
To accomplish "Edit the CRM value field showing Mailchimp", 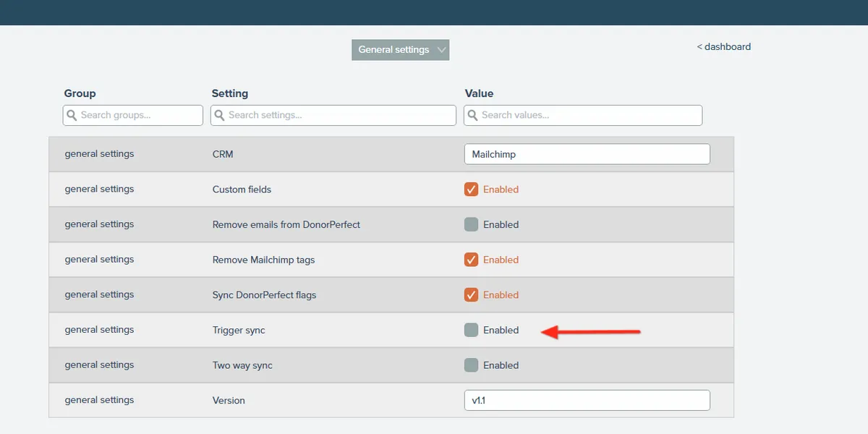I will [587, 154].
